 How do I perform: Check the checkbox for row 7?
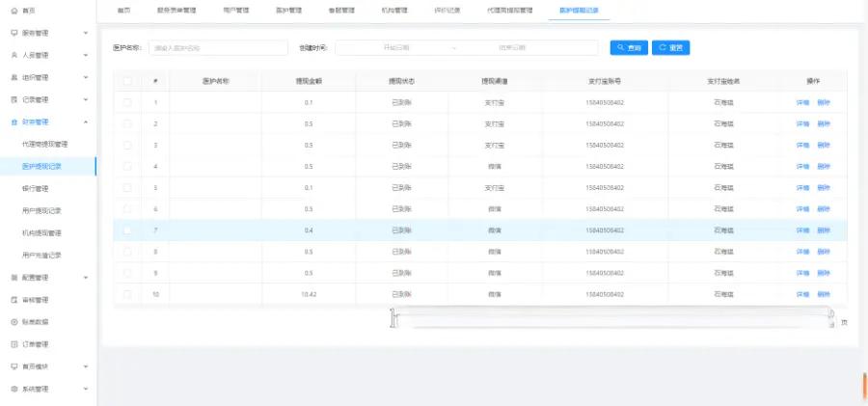pyautogui.click(x=127, y=230)
